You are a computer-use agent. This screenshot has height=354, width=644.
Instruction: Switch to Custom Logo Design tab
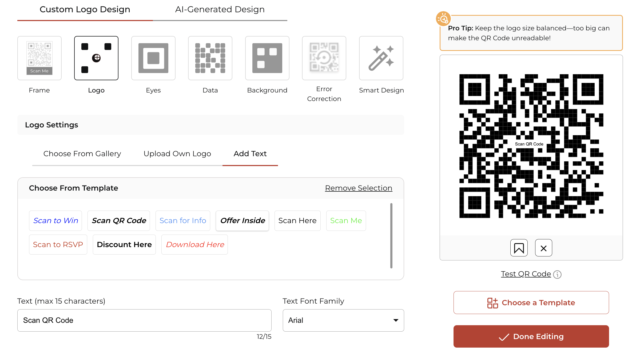[x=85, y=10]
